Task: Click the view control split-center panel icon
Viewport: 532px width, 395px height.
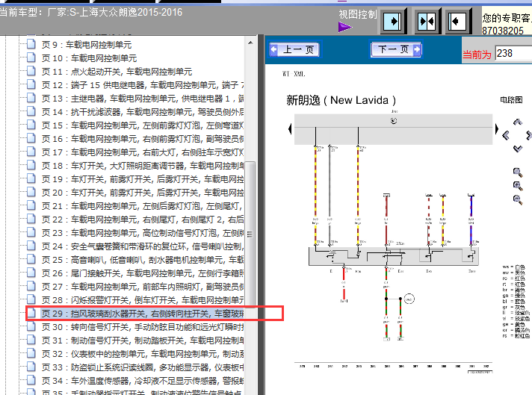Action: (x=427, y=22)
